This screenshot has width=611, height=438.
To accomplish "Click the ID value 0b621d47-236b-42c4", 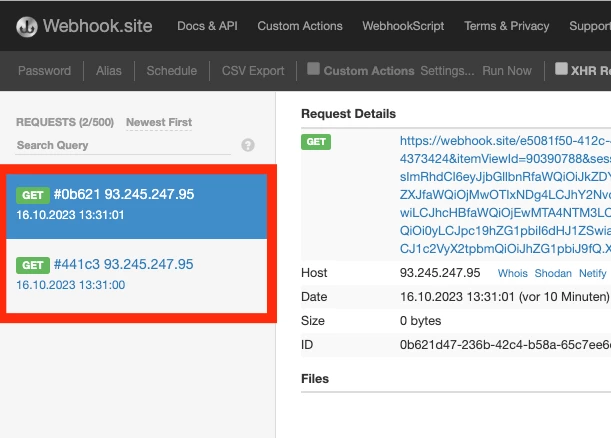I will pos(505,345).
